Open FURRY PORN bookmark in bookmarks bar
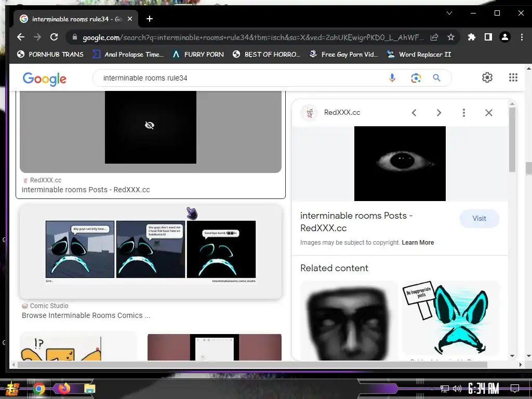 click(198, 54)
